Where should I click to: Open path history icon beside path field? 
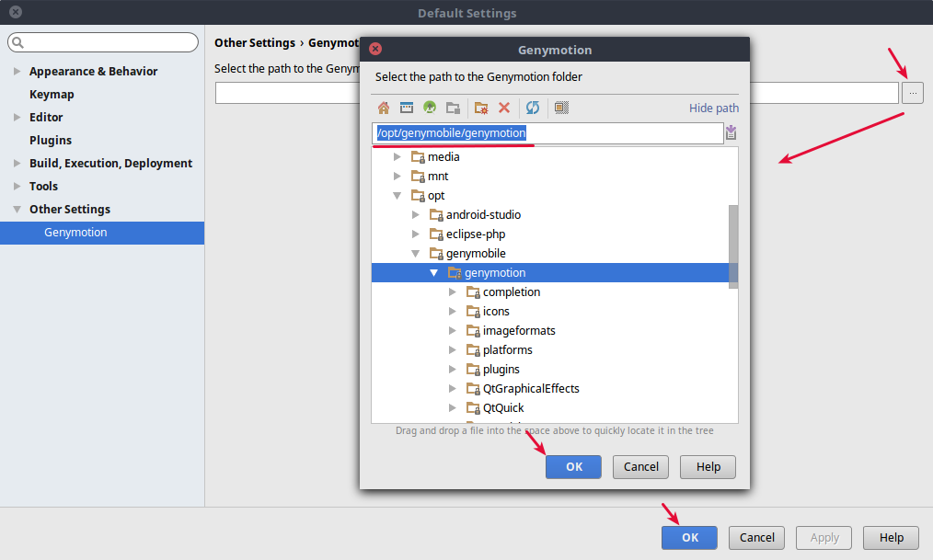tap(731, 133)
